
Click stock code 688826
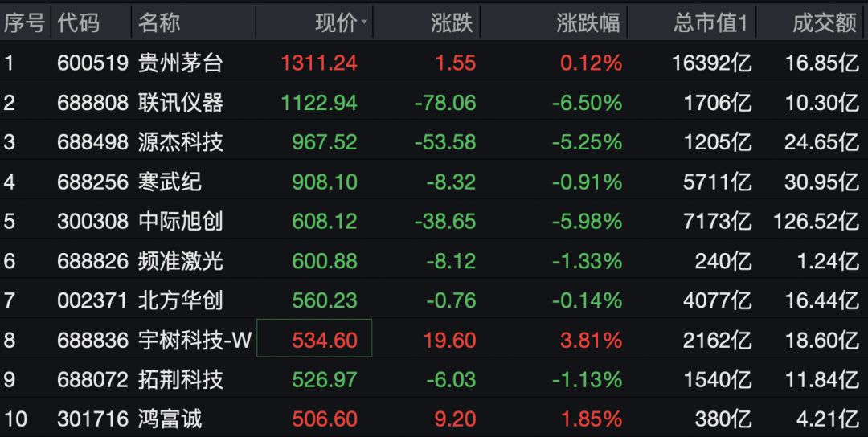(x=92, y=261)
